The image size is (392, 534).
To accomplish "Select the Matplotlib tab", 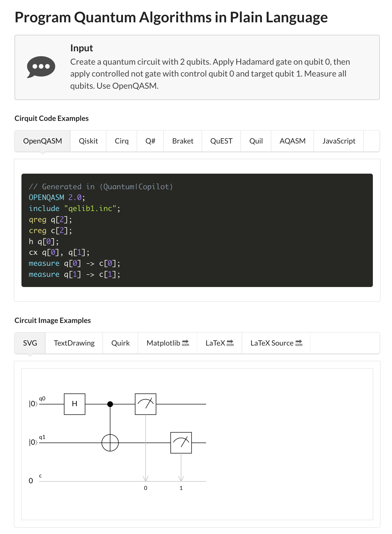I will point(168,343).
